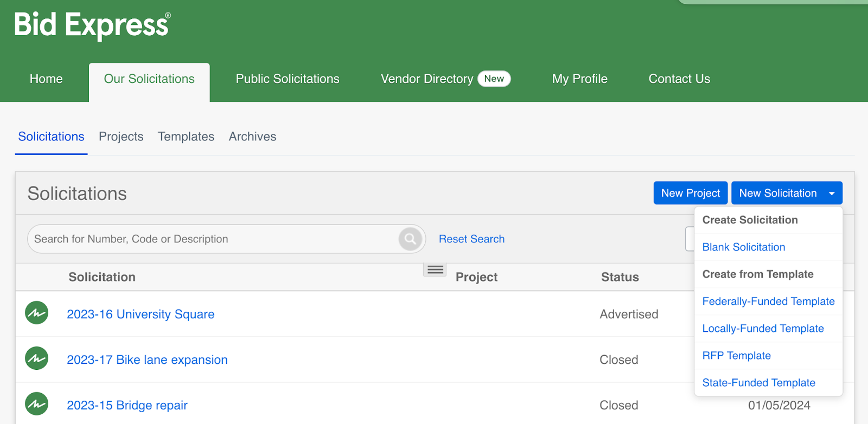868x424 pixels.
Task: Pick the Locally-Funded Template option
Action: (763, 329)
